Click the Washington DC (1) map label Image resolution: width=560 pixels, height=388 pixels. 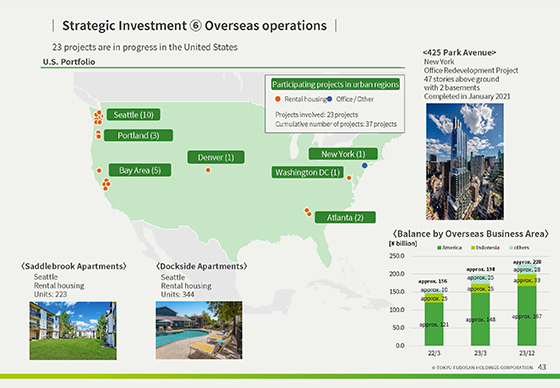click(308, 173)
